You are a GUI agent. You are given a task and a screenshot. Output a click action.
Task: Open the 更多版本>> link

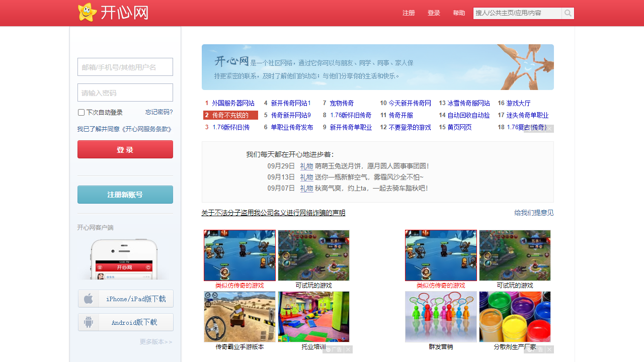coord(156,342)
